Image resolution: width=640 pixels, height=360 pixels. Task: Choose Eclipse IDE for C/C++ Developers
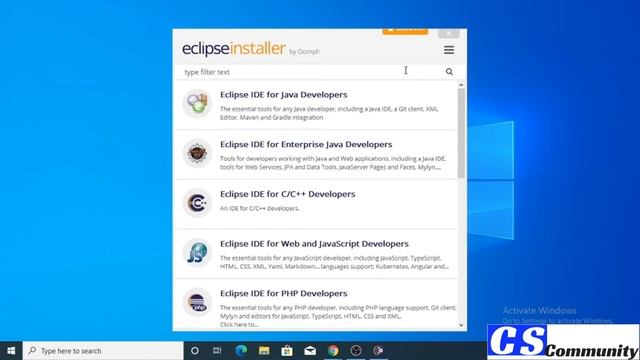tap(288, 194)
